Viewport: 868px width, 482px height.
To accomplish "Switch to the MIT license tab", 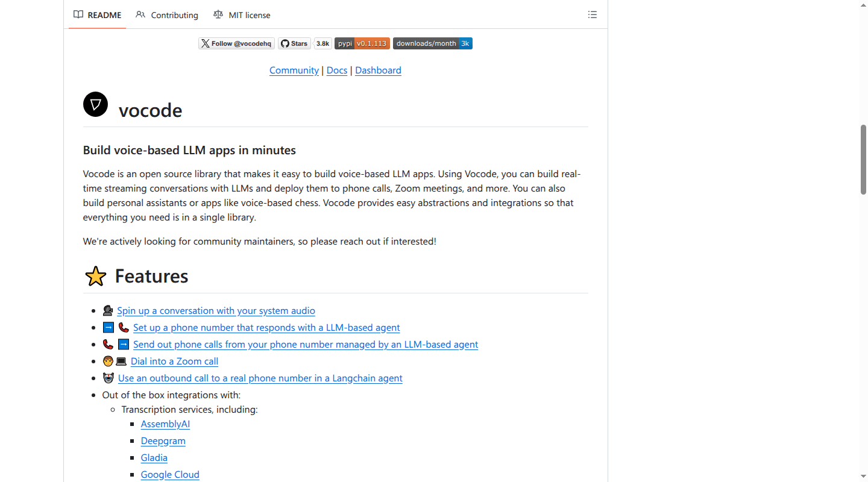I will point(242,15).
